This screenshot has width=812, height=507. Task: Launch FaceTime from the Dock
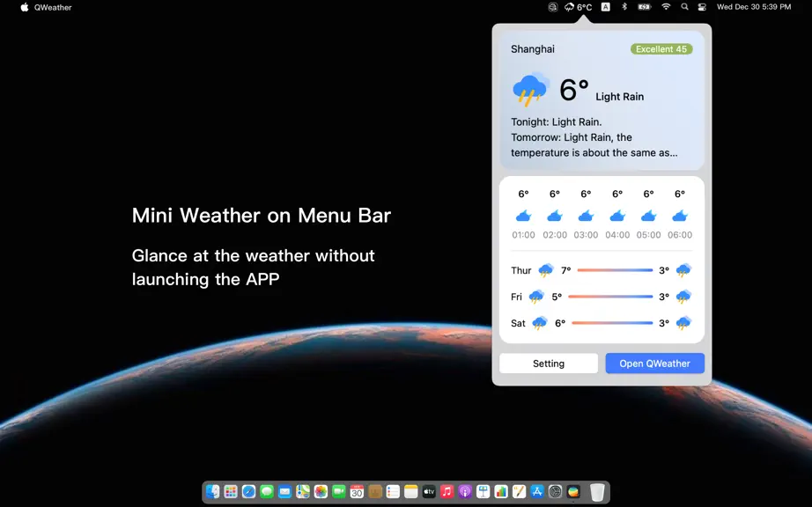(x=339, y=491)
